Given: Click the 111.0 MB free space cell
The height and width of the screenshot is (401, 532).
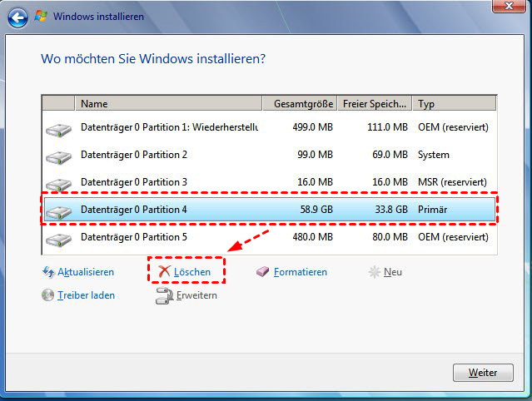Looking at the screenshot, I should pos(387,127).
